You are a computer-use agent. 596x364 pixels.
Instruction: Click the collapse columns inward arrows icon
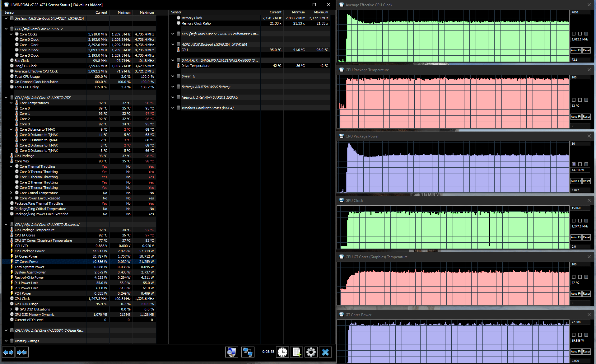pyautogui.click(x=22, y=352)
